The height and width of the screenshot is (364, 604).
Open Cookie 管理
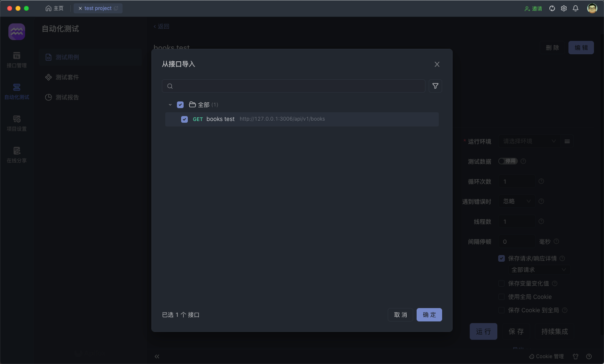546,356
